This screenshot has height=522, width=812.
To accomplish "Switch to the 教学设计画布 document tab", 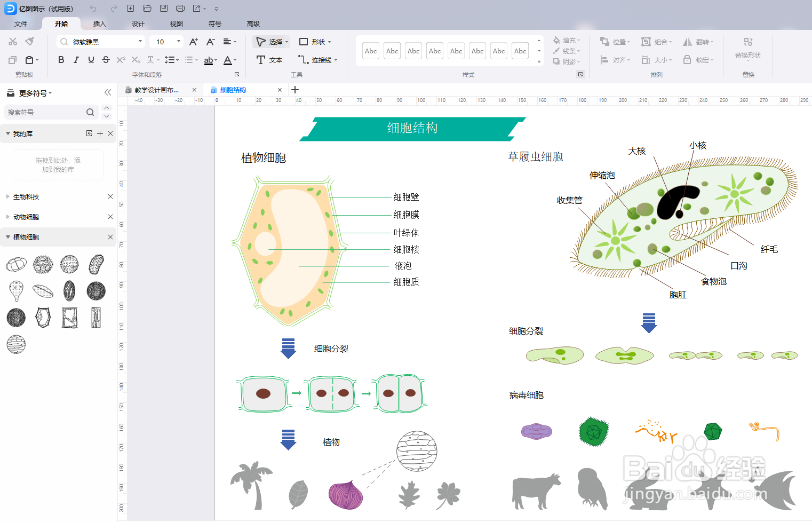I will point(157,90).
